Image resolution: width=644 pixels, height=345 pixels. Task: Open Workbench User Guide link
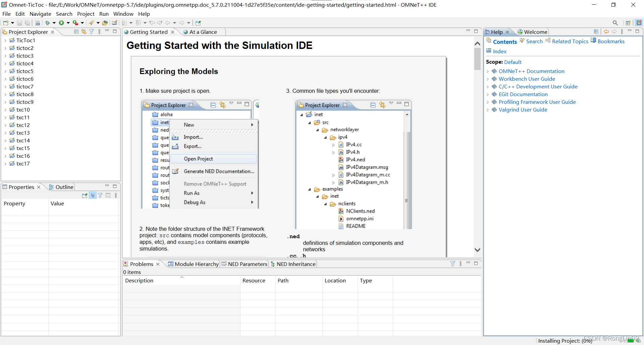[527, 79]
